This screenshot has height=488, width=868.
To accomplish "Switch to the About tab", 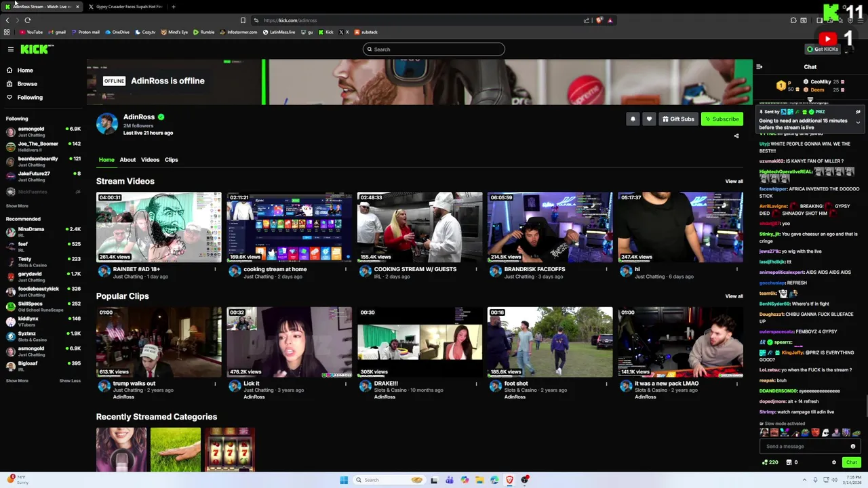I will (x=127, y=160).
